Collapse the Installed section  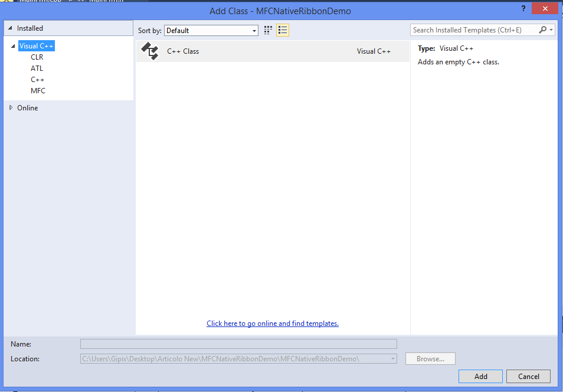click(10, 28)
